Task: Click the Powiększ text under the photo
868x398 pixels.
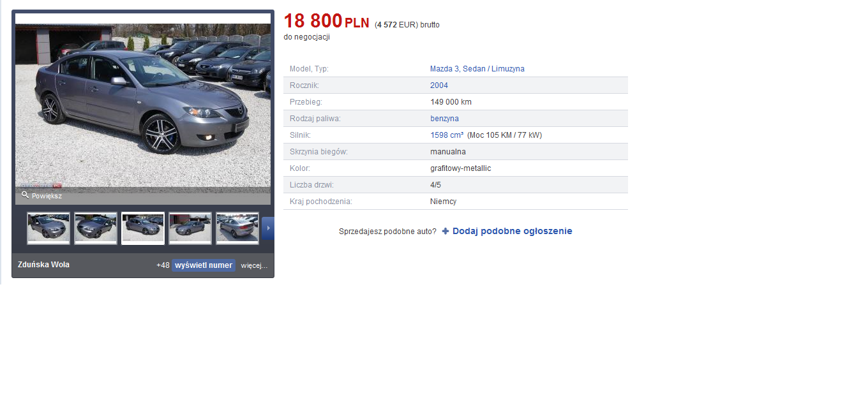Action: 47,196
